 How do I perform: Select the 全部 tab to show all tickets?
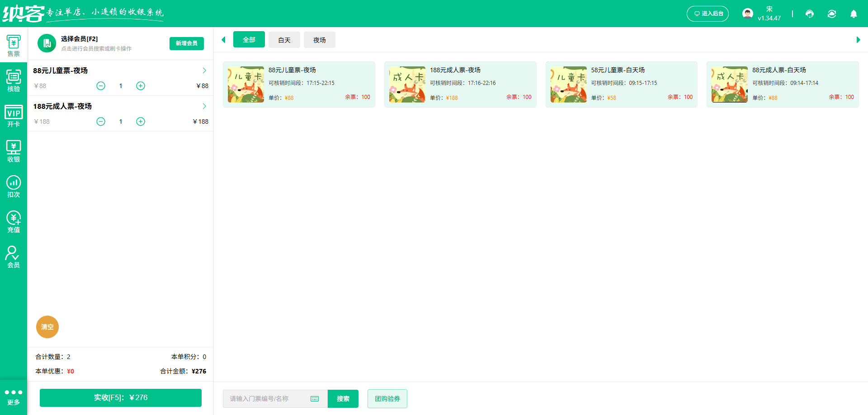tap(249, 40)
